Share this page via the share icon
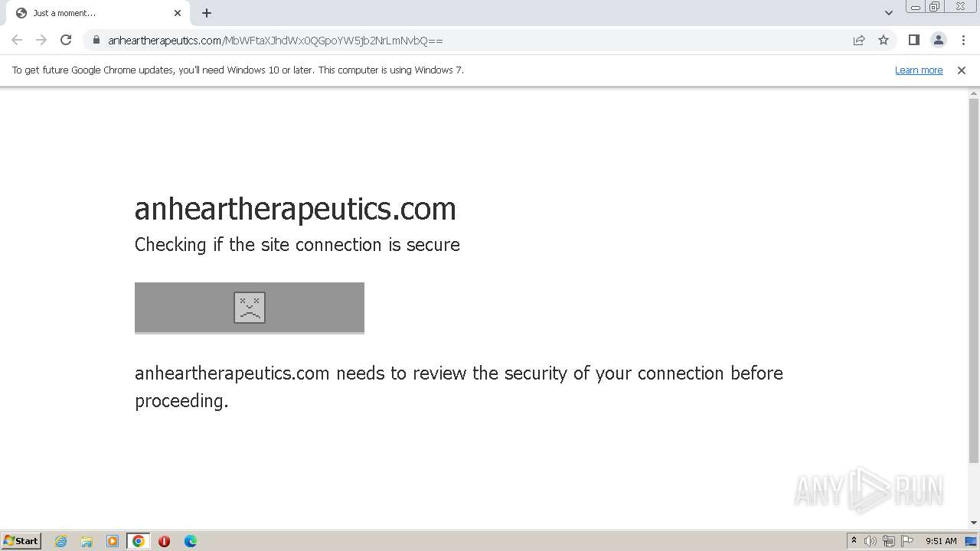 point(859,40)
